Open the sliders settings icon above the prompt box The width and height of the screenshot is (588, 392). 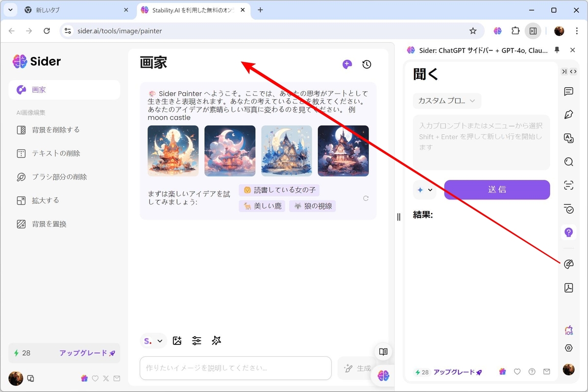[196, 341]
